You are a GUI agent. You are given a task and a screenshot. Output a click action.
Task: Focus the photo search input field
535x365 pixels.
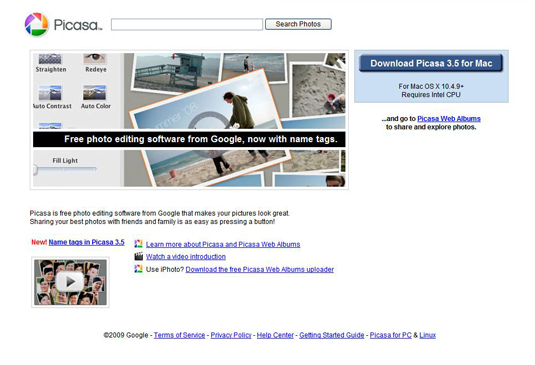pos(187,25)
